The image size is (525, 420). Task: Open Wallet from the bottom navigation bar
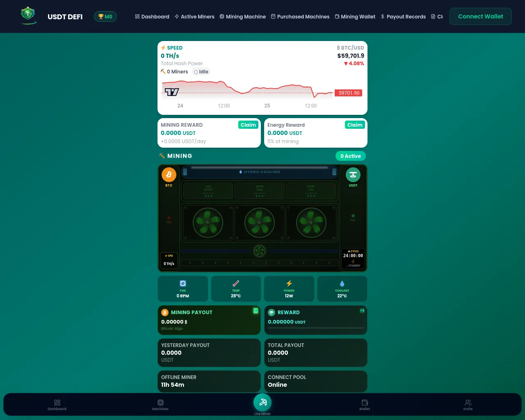click(x=365, y=405)
